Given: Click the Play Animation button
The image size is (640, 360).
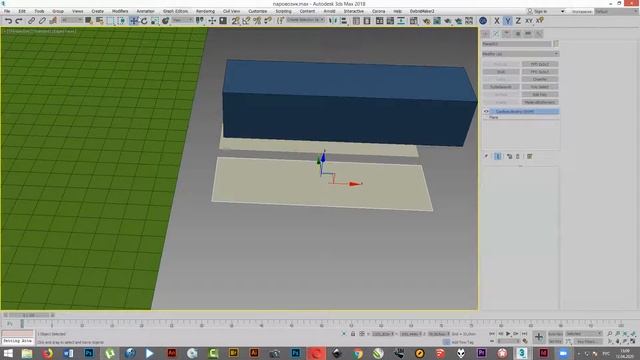Looking at the screenshot, I should point(509,334).
